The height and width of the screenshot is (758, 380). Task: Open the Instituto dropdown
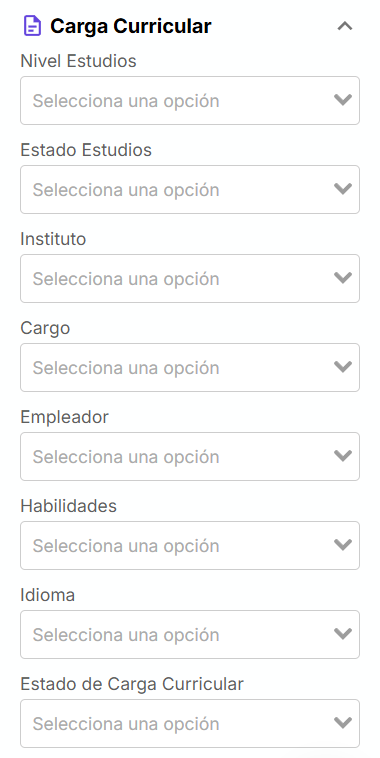[x=190, y=278]
